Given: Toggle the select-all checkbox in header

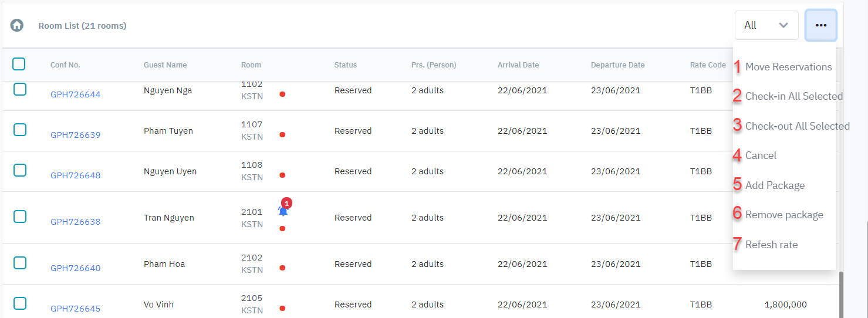Looking at the screenshot, I should [19, 64].
